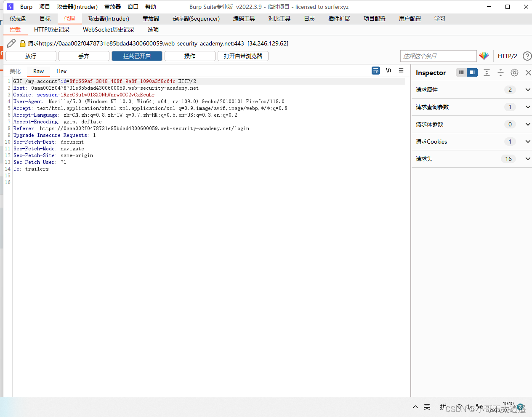Open the 项目 menu
532x417 pixels.
coord(45,7)
